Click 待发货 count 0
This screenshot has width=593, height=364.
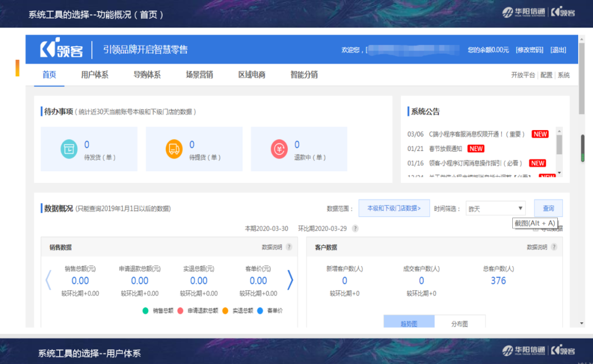pos(87,144)
